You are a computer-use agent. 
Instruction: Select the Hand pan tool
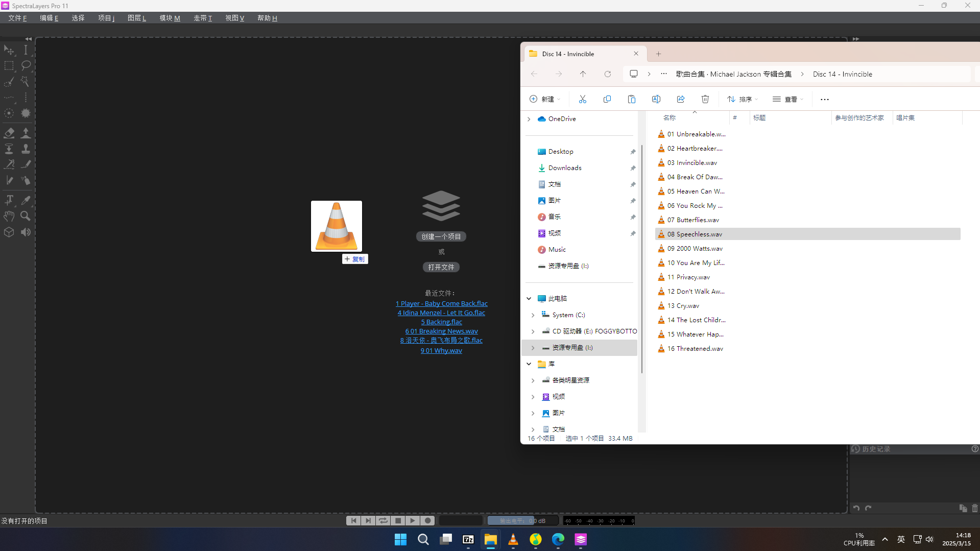click(9, 216)
